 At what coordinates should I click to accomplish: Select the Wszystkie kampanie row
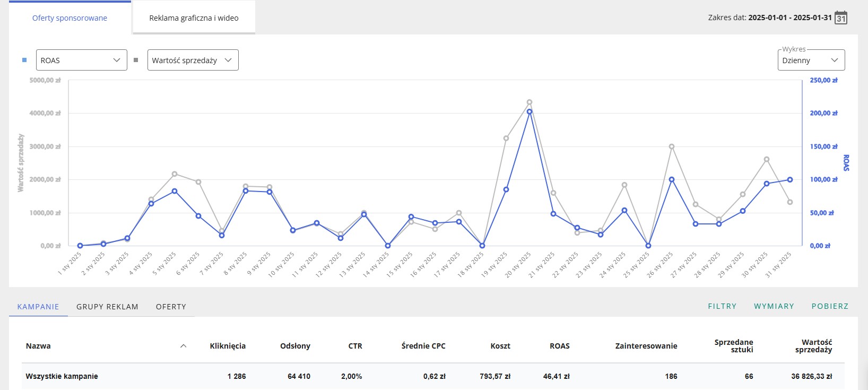coord(62,376)
